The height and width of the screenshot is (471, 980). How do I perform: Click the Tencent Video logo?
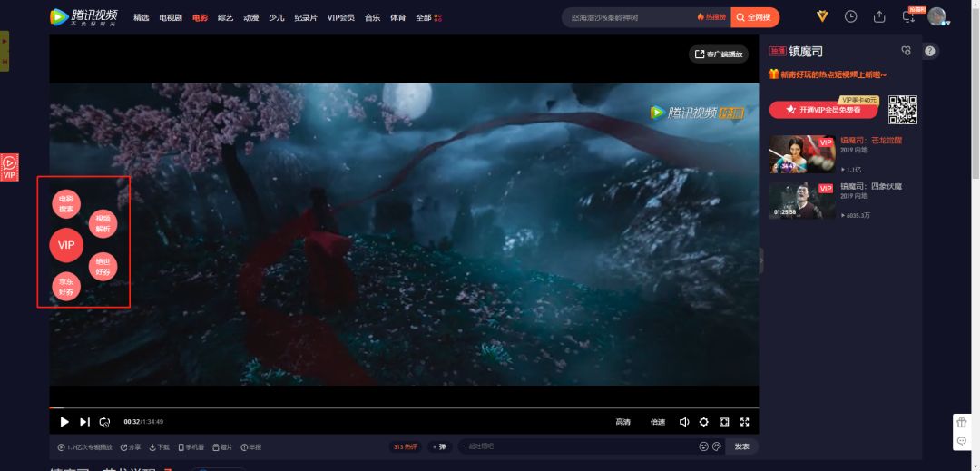(x=83, y=17)
